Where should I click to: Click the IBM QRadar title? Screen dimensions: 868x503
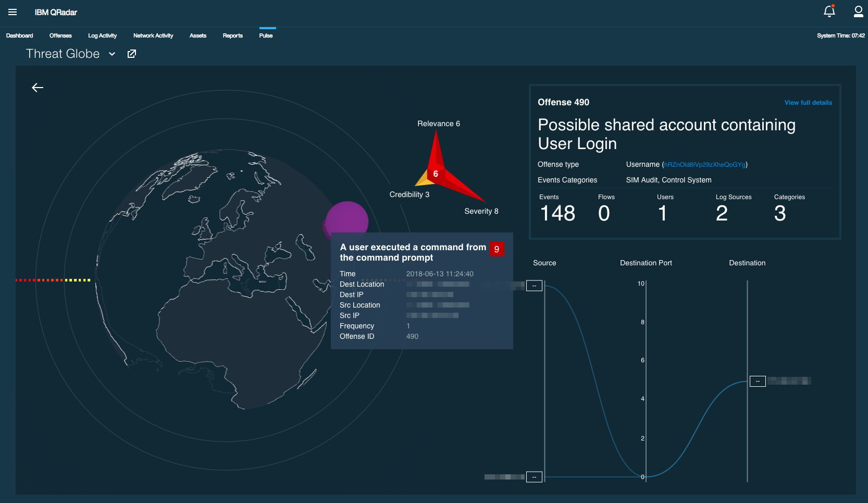tap(56, 12)
